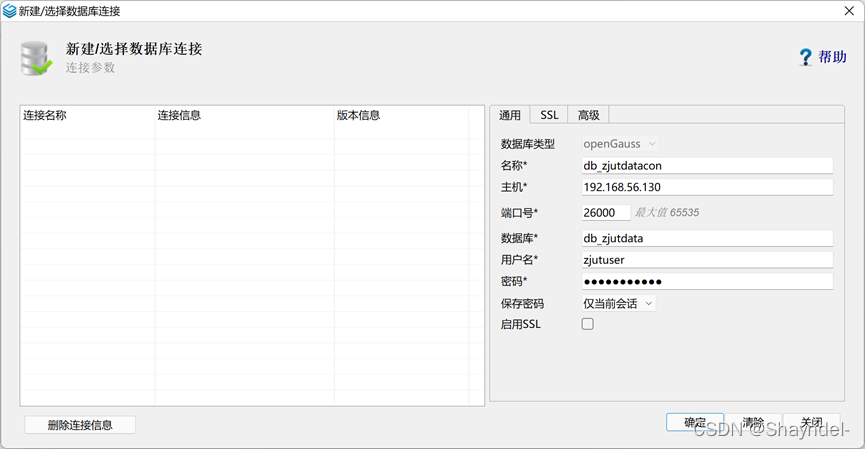Switch to the SSL tab

click(549, 115)
